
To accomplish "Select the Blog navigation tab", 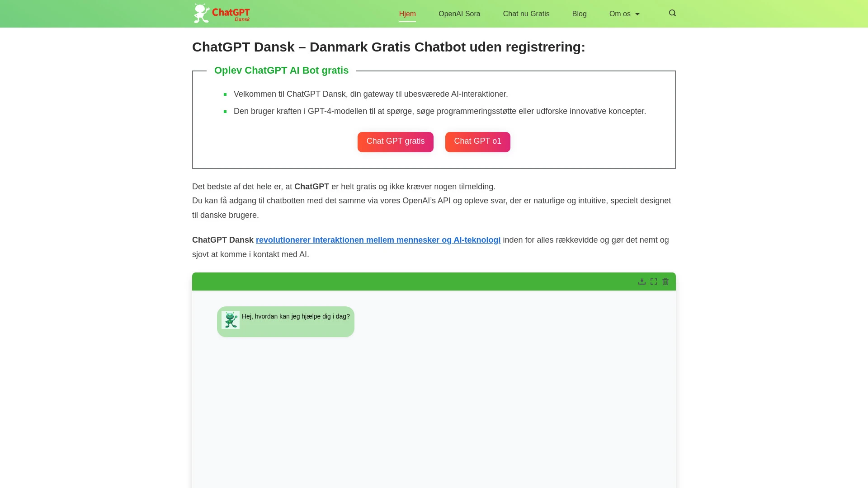I will pos(579,14).
